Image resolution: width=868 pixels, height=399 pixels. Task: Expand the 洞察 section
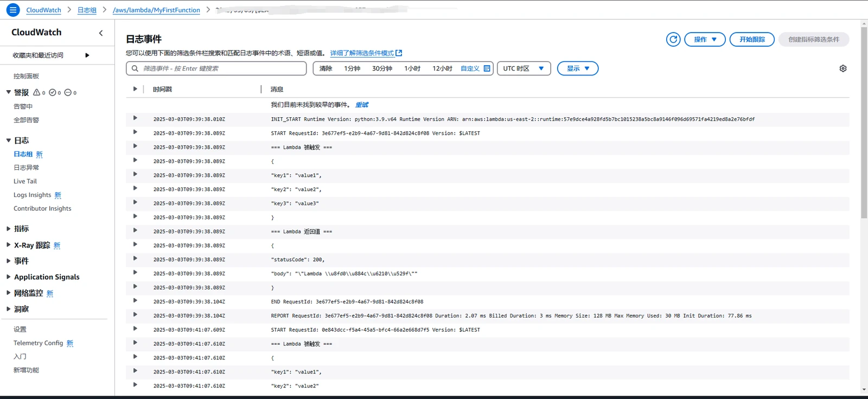(x=9, y=309)
